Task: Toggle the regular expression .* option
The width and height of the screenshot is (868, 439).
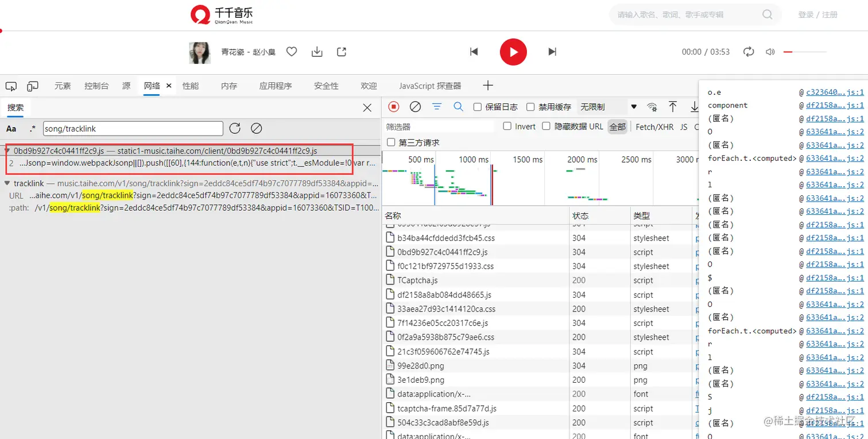Action: (x=33, y=129)
